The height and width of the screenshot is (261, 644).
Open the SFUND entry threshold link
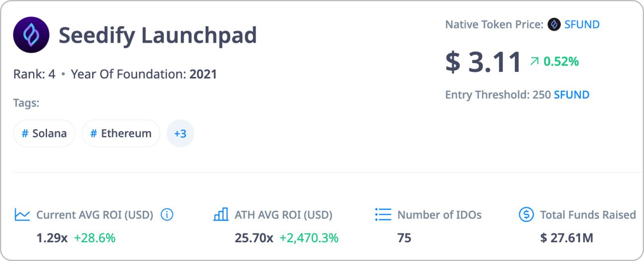tap(572, 95)
